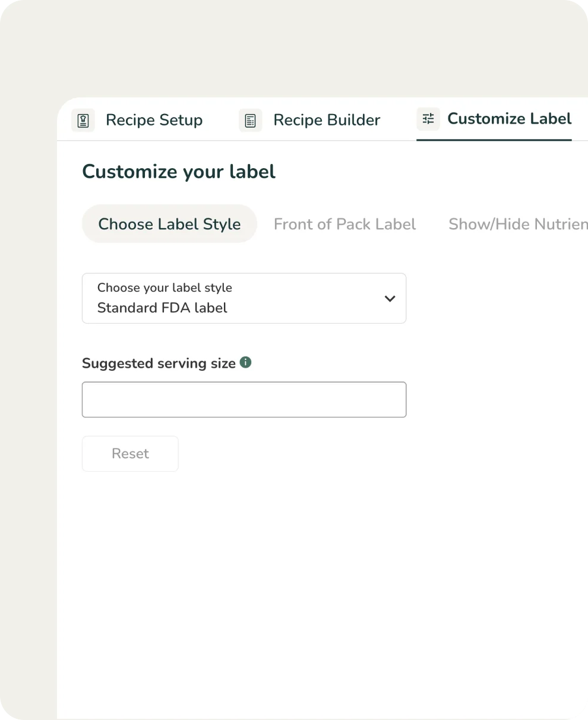Open the Recipe Setup tab
588x720 pixels.
(153, 120)
